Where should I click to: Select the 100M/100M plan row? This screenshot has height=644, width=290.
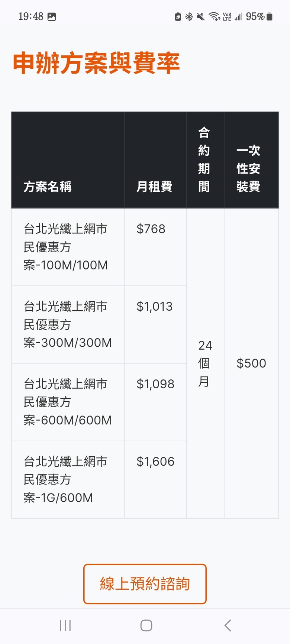[x=99, y=247]
